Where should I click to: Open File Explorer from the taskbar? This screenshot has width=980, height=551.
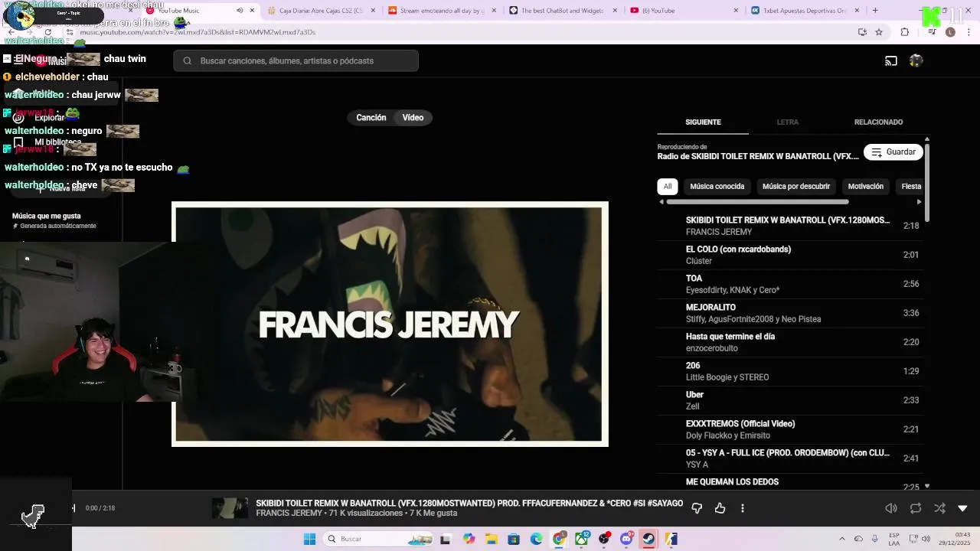(x=491, y=539)
